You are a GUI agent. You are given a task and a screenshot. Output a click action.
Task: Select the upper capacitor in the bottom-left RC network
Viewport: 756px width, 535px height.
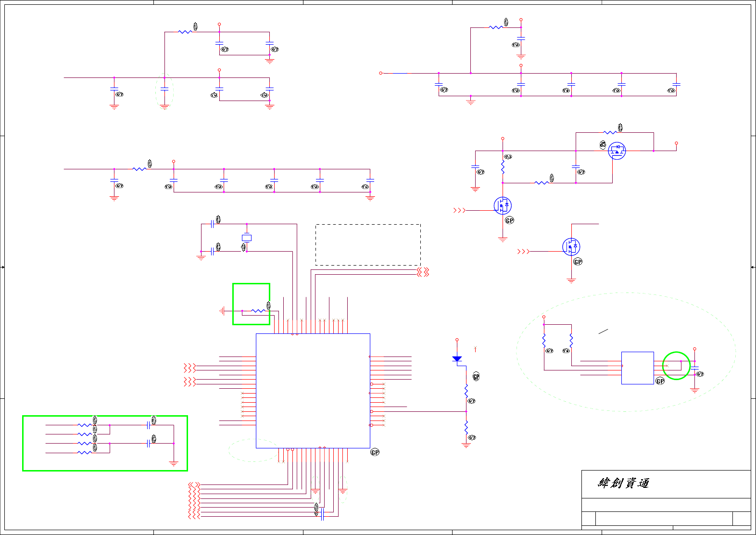pyautogui.click(x=149, y=425)
